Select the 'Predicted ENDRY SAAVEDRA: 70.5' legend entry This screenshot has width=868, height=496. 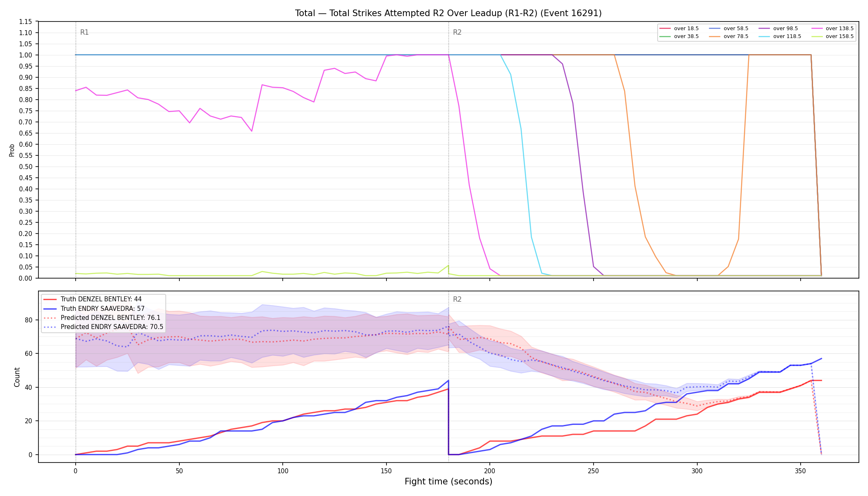point(112,327)
